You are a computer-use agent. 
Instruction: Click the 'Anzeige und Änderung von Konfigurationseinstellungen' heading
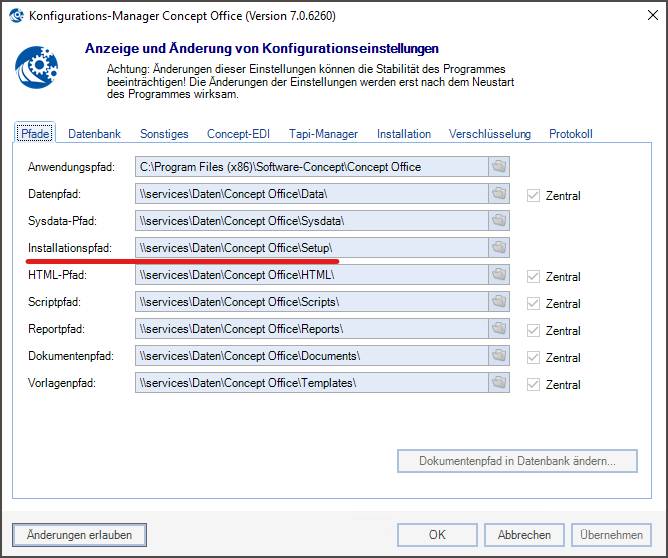pyautogui.click(x=262, y=48)
